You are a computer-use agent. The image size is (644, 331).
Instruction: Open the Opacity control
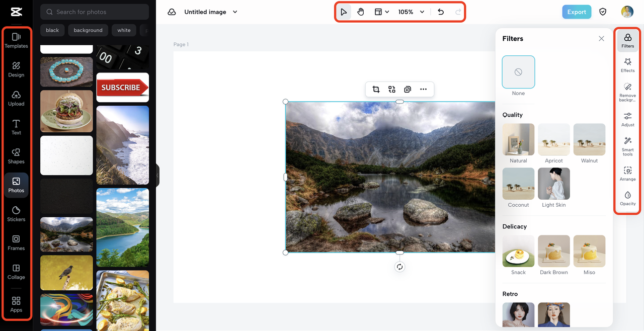pyautogui.click(x=628, y=198)
